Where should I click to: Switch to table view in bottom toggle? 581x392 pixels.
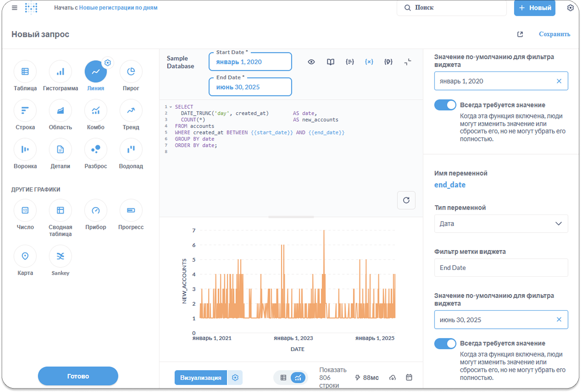tap(283, 378)
